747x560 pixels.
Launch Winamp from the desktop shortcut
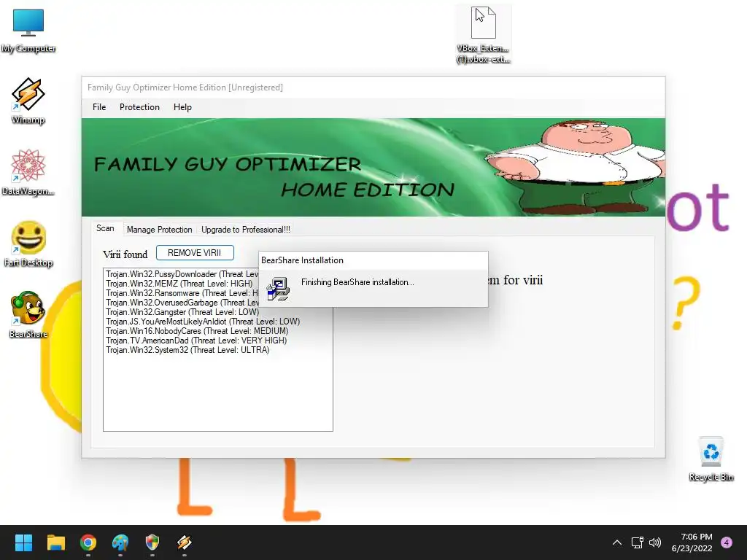28,101
